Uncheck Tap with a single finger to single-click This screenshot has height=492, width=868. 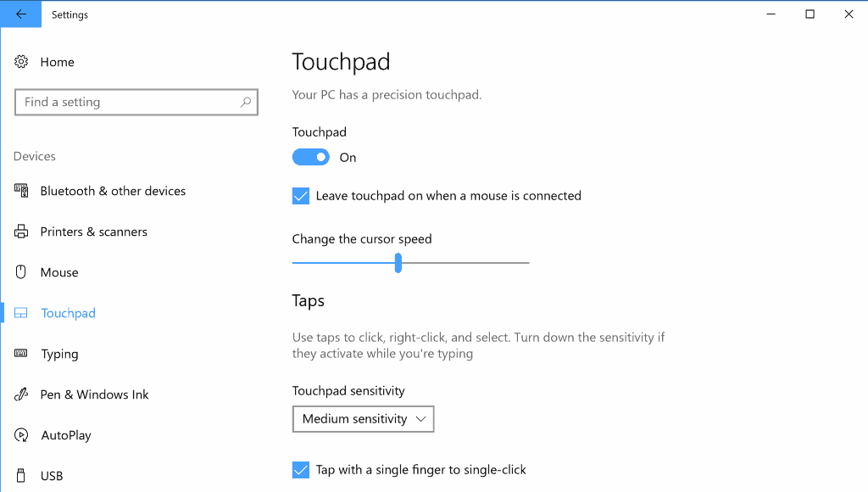[301, 470]
